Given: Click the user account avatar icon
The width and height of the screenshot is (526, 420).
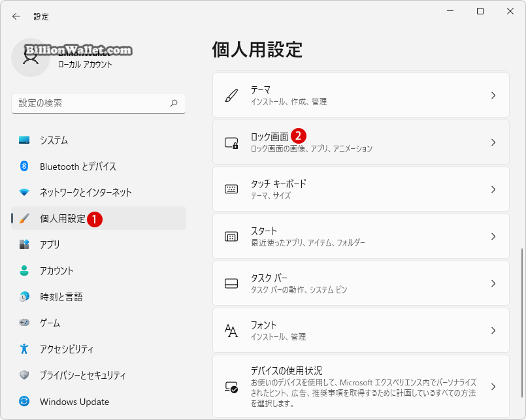Looking at the screenshot, I should point(31,57).
